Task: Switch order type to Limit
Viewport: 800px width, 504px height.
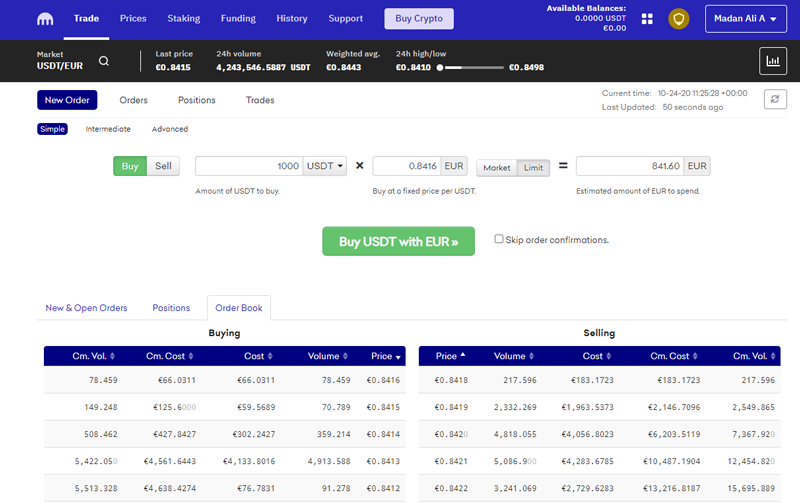Action: [x=533, y=168]
